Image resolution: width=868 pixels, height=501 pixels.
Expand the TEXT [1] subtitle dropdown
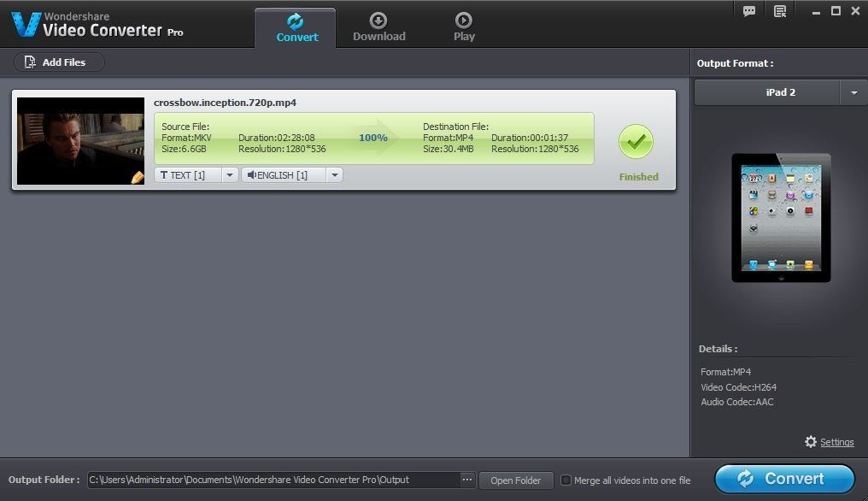[x=228, y=174]
